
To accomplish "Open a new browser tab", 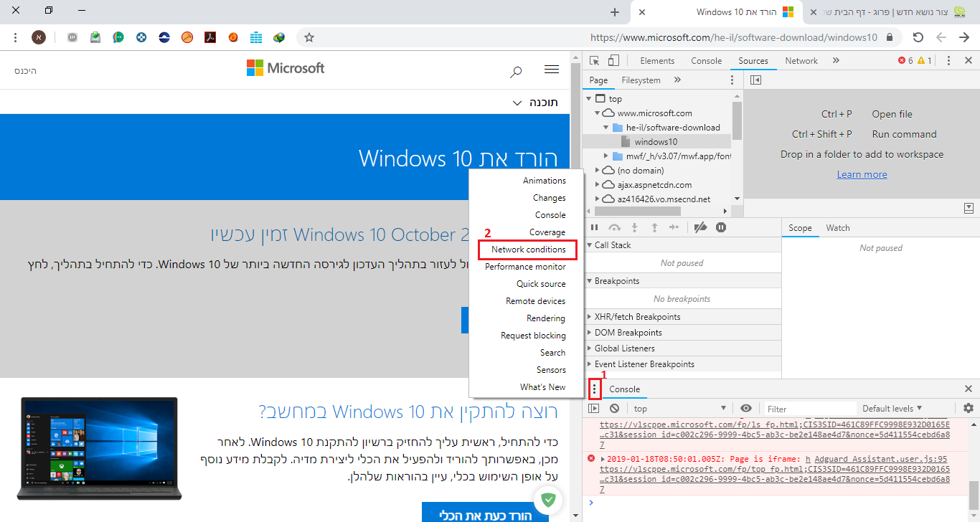I will coord(615,12).
